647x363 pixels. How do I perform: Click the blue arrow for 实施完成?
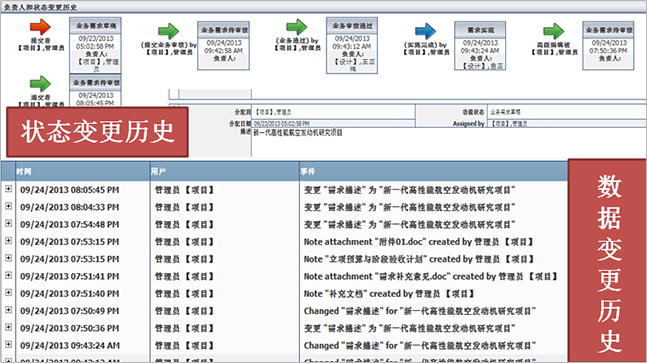(x=425, y=31)
